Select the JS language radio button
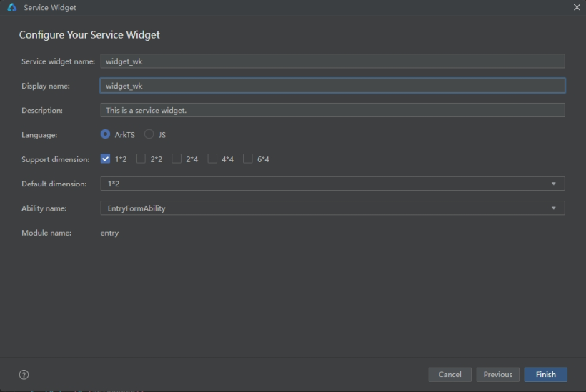586x392 pixels. pyautogui.click(x=149, y=134)
